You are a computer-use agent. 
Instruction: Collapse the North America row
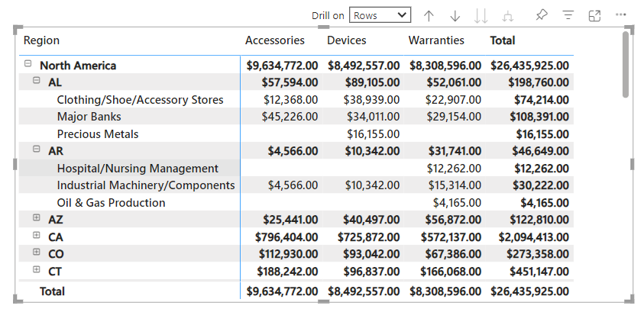28,65
